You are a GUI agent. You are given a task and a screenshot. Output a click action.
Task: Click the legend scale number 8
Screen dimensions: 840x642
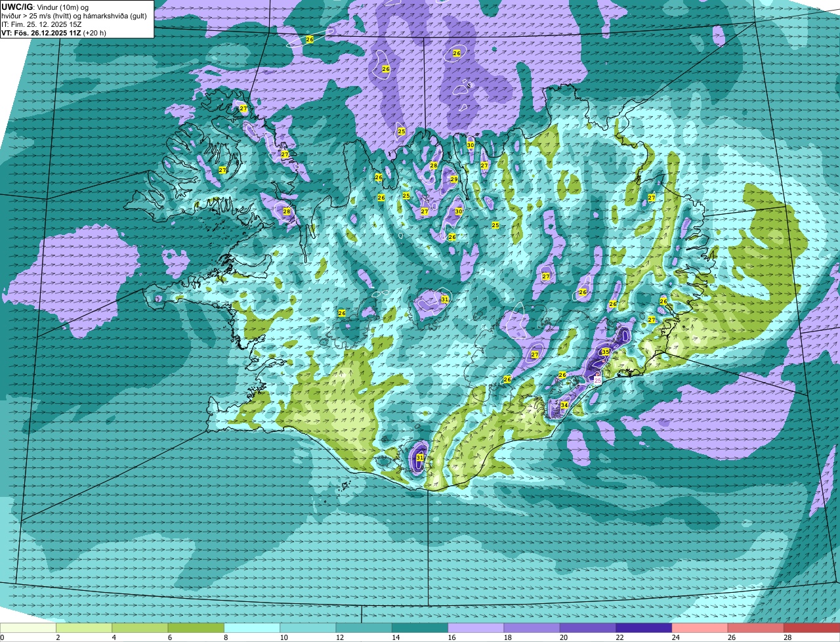click(226, 637)
